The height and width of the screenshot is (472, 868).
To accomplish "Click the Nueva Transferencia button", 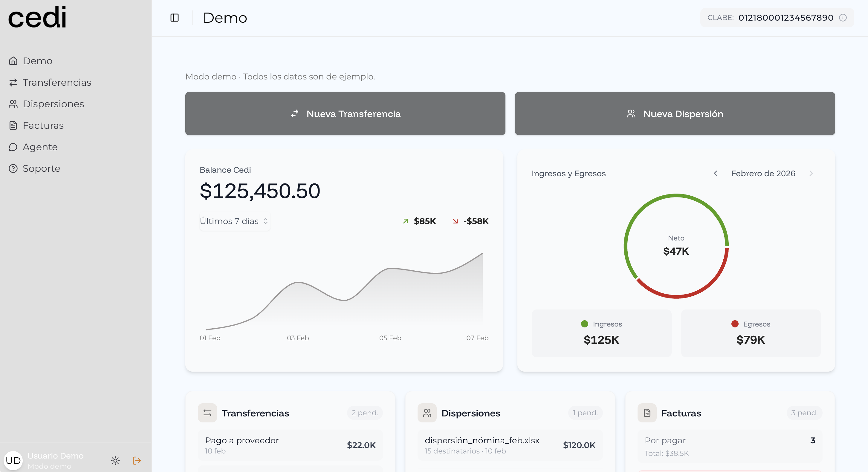I will pyautogui.click(x=345, y=114).
